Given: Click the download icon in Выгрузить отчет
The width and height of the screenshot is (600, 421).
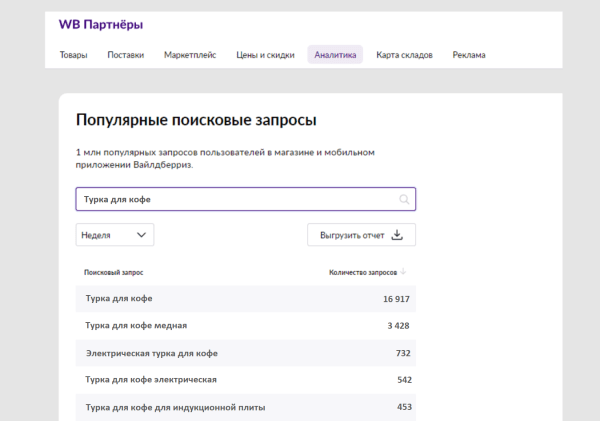Looking at the screenshot, I should 396,235.
